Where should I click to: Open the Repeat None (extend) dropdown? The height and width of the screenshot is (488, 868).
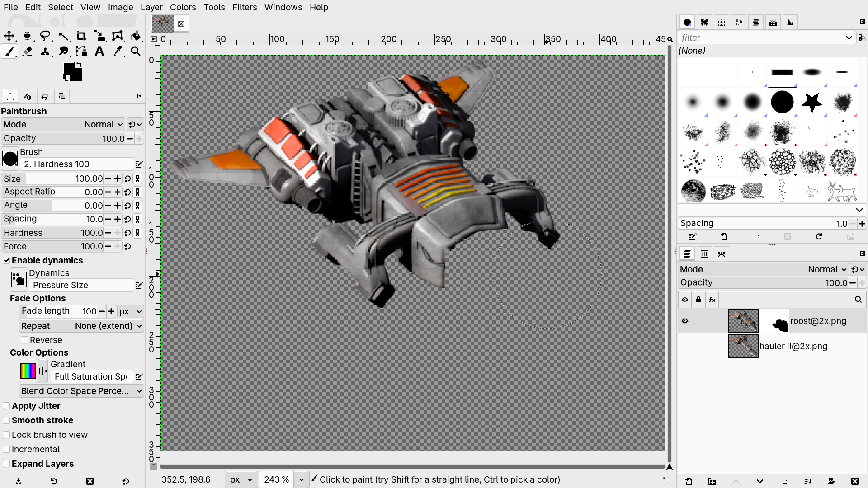81,326
